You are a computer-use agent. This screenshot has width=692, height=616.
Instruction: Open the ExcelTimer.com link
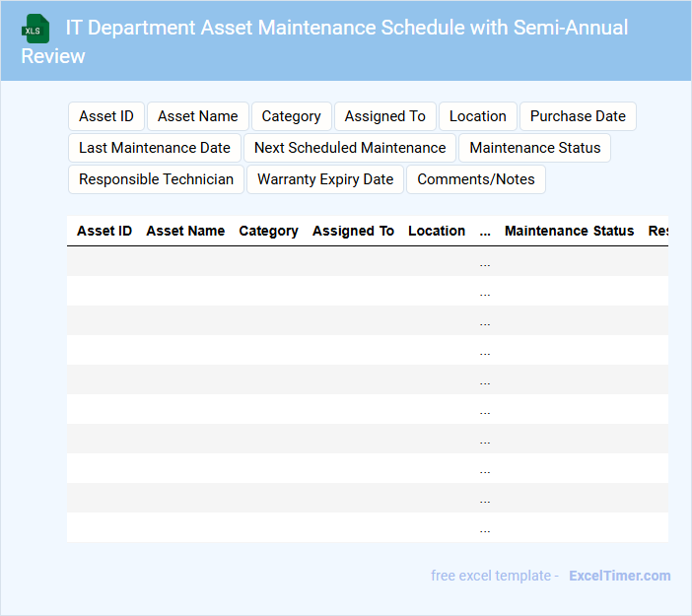(619, 576)
